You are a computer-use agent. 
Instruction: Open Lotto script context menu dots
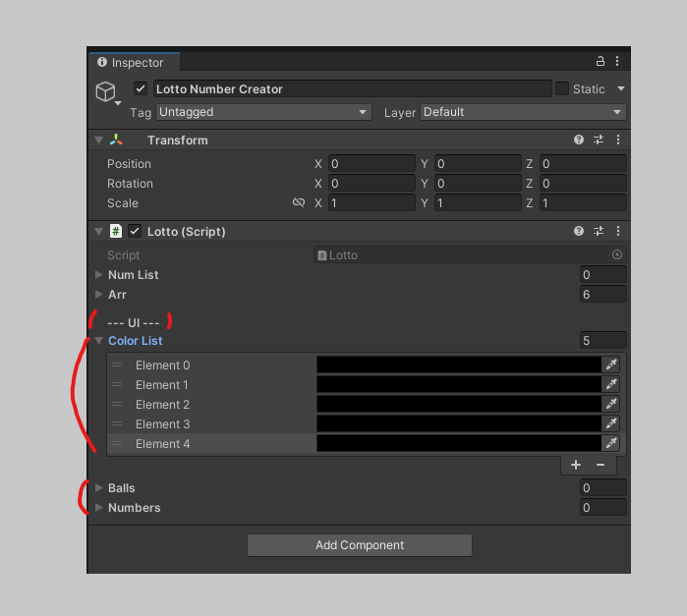(x=618, y=231)
